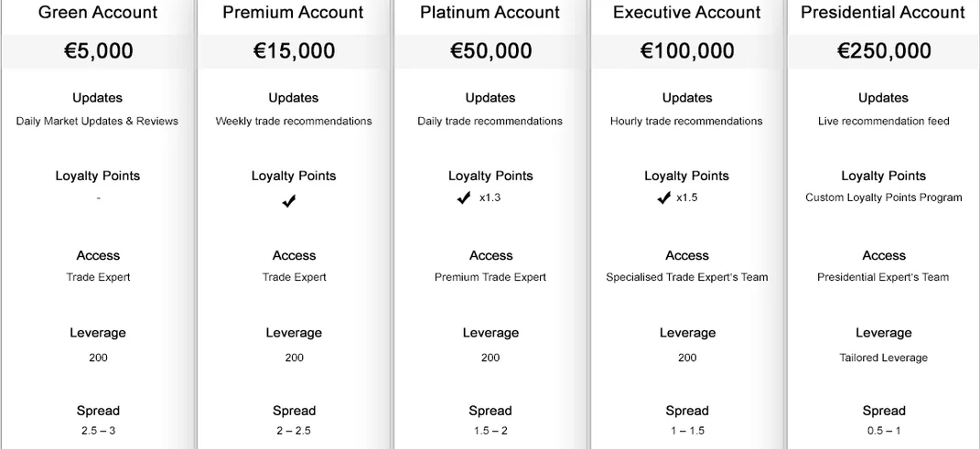Click the Platinum Account title
The height and width of the screenshot is (449, 980).
(490, 13)
